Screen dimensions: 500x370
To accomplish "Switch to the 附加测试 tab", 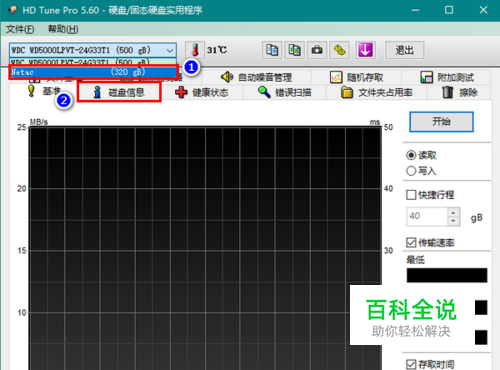I will tap(447, 77).
